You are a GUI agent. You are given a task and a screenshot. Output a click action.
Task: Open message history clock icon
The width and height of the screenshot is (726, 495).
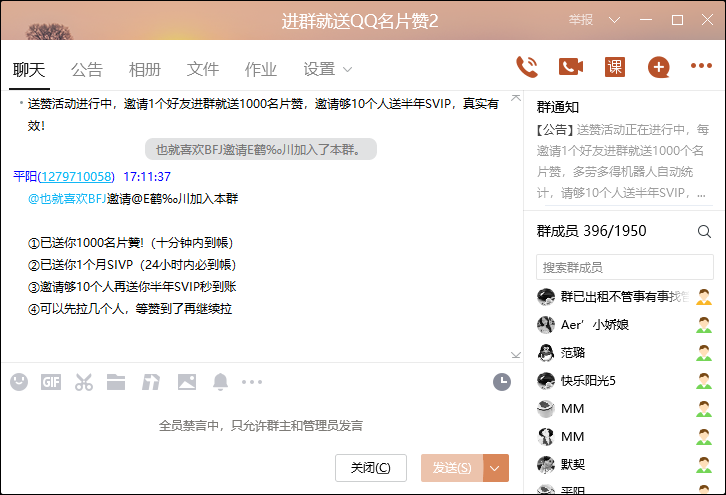tap(502, 382)
